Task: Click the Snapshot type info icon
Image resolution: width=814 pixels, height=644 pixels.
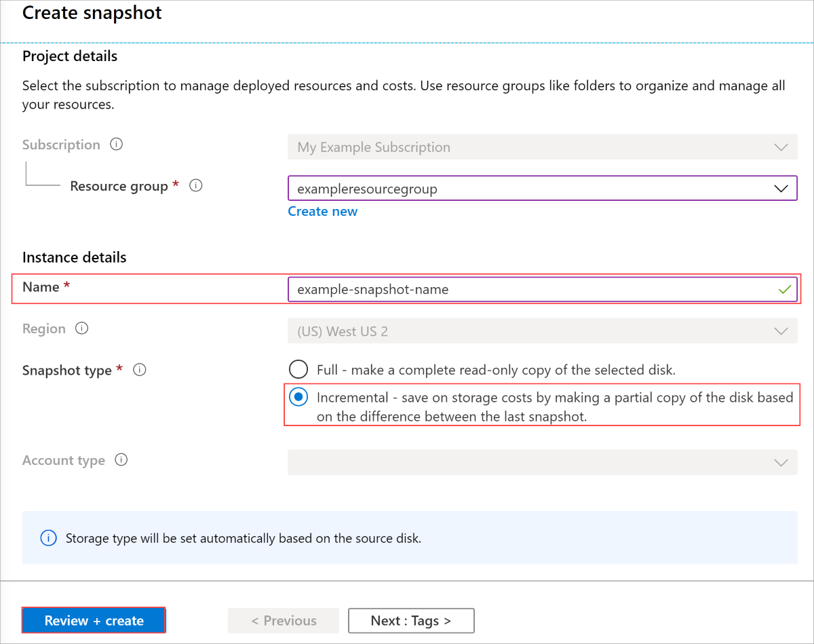Action: (140, 370)
